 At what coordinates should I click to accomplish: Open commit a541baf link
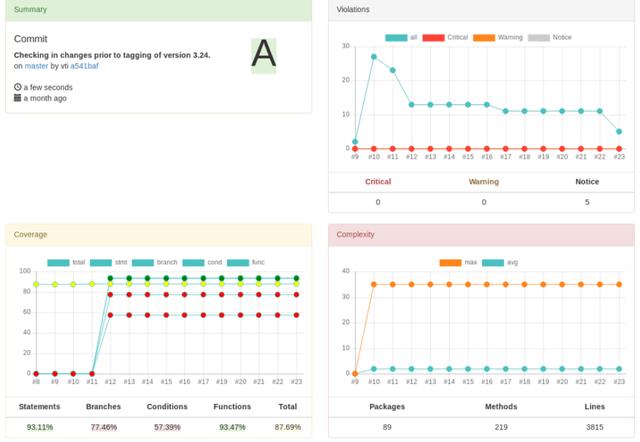tap(84, 66)
